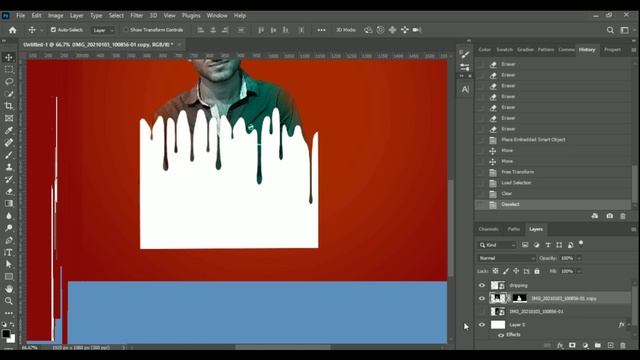Select the Move tool in the toolbox
This screenshot has height=360, width=640.
pyautogui.click(x=9, y=58)
